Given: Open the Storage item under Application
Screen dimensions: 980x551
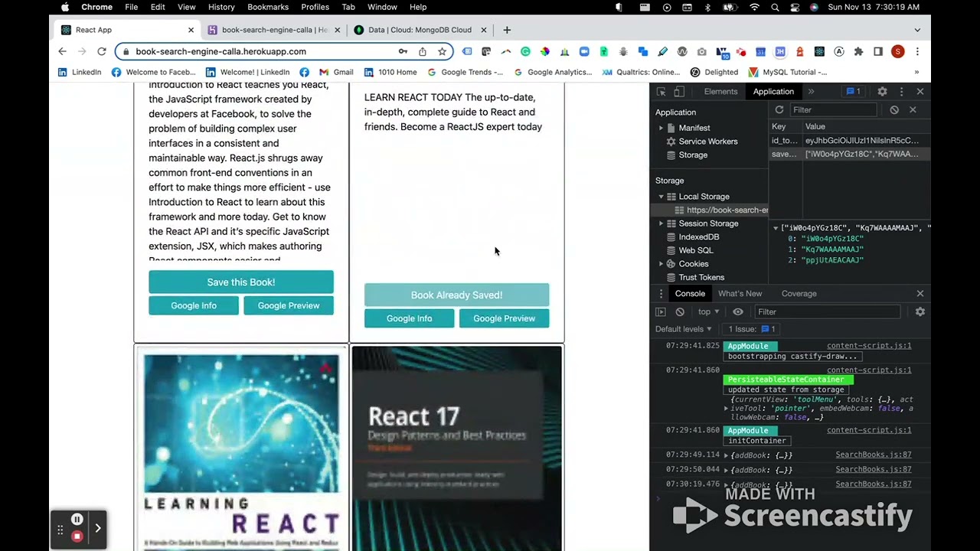Looking at the screenshot, I should [693, 155].
